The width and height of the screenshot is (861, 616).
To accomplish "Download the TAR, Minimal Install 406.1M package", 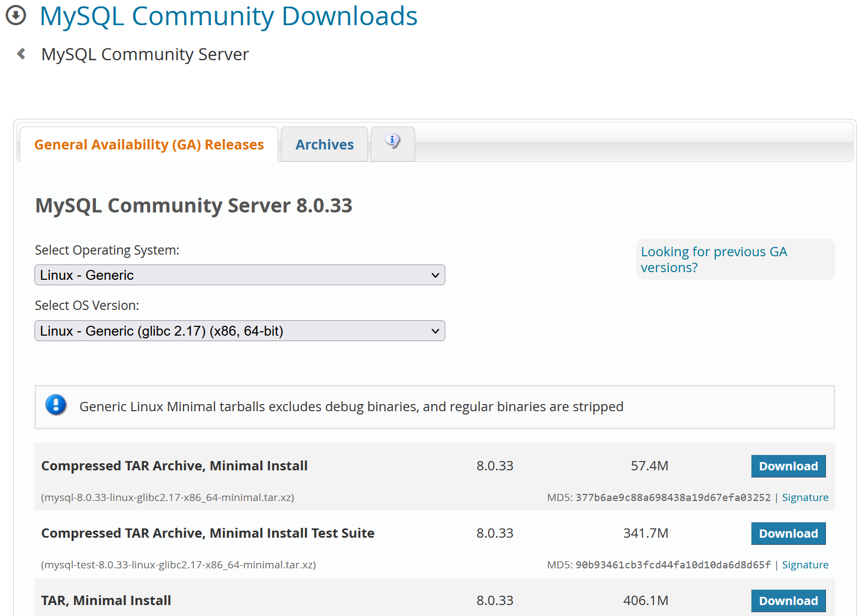I will click(x=788, y=601).
